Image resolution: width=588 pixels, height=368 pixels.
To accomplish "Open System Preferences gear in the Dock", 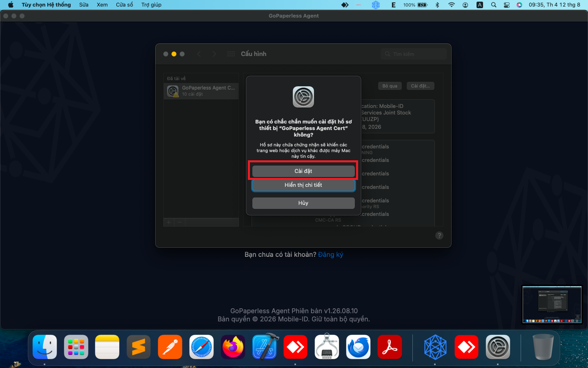I will 498,347.
